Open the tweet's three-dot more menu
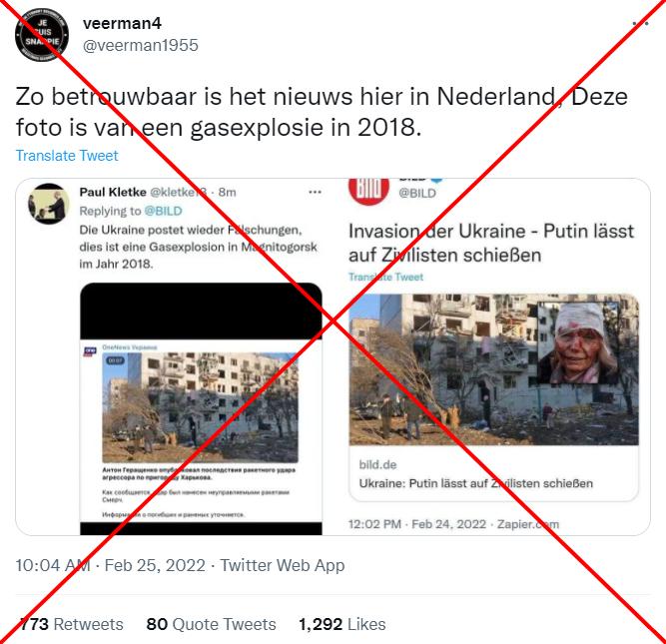The height and width of the screenshot is (644, 666). (640, 23)
